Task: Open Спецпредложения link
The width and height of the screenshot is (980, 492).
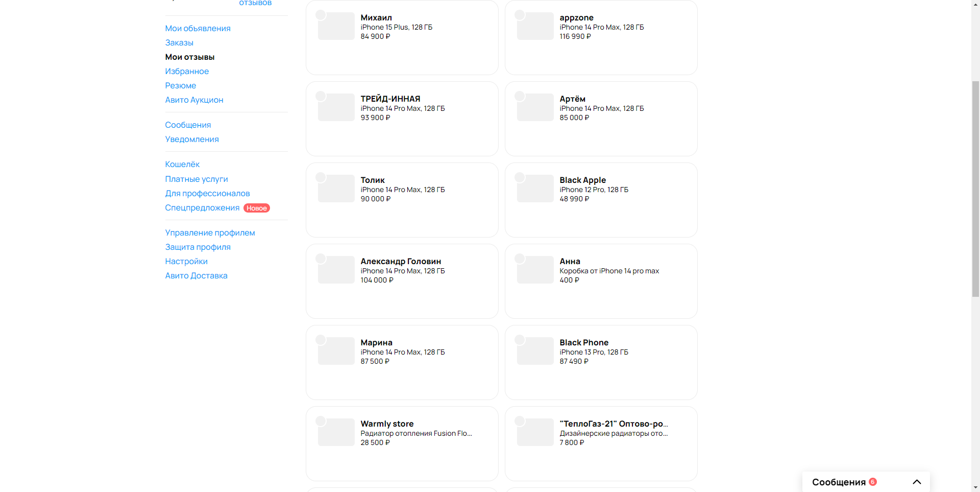Action: [x=202, y=208]
